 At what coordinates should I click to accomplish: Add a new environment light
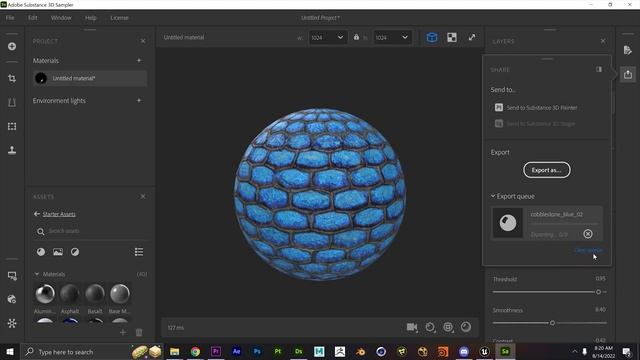pos(139,100)
